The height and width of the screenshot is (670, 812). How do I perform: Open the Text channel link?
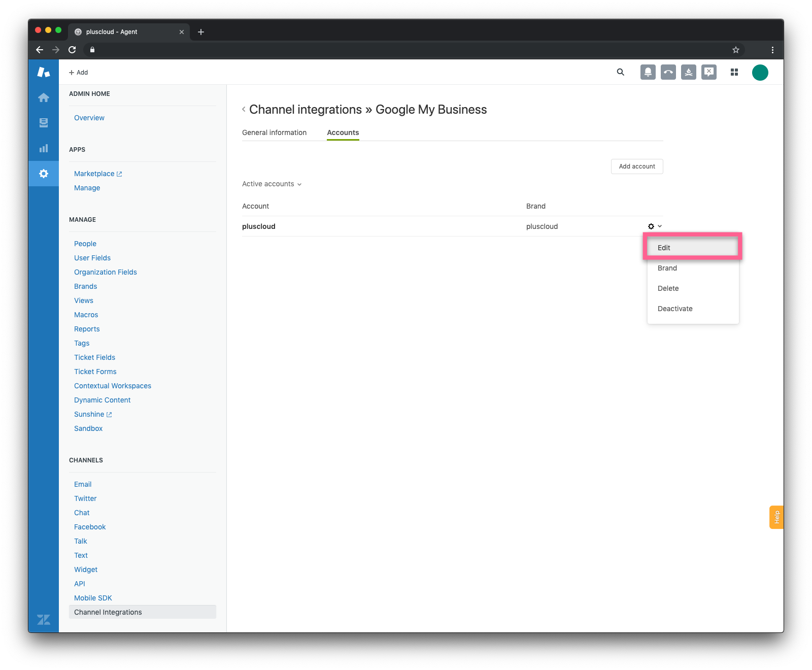coord(81,555)
